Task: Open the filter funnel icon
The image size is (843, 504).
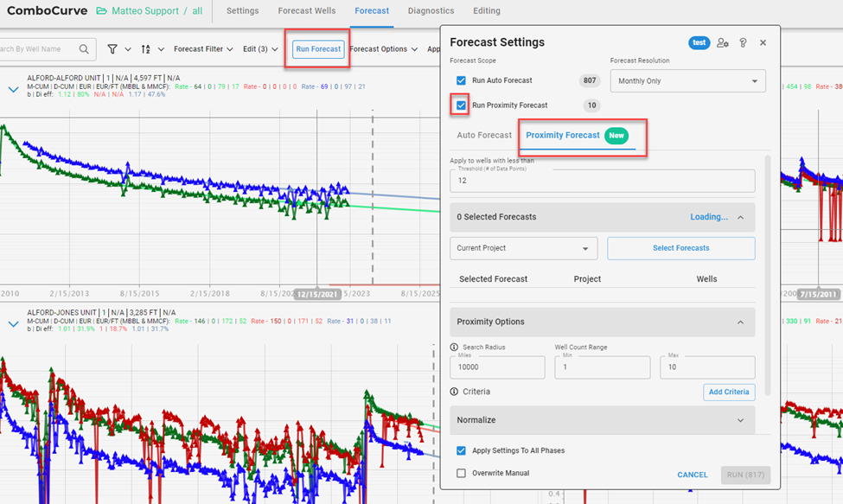Action: (112, 49)
